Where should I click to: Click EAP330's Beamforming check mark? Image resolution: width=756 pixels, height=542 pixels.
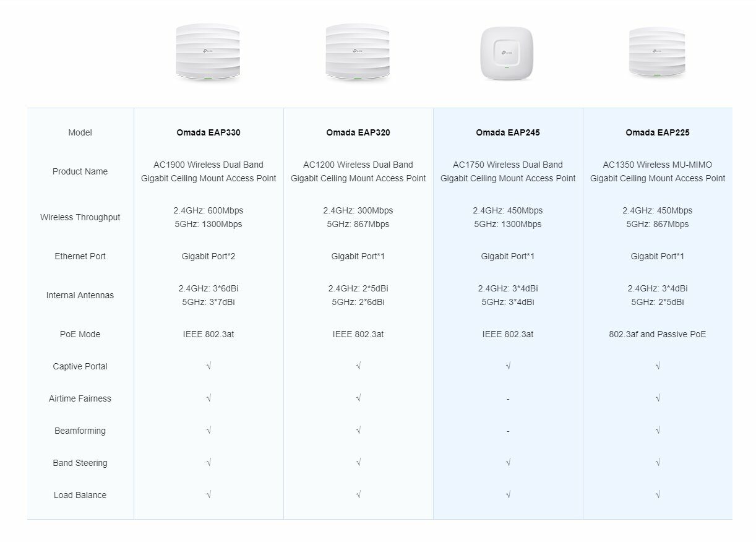point(208,431)
